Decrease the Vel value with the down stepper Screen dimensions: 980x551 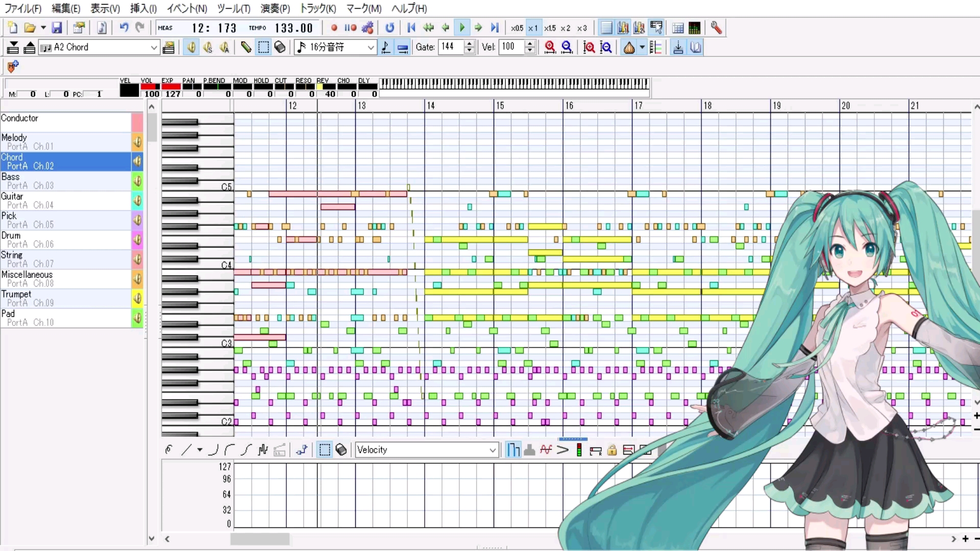[x=530, y=51]
